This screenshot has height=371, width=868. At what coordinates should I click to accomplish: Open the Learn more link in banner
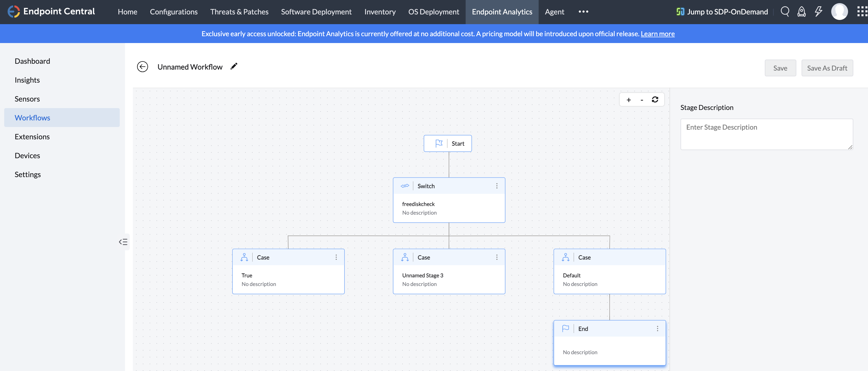coord(657,34)
